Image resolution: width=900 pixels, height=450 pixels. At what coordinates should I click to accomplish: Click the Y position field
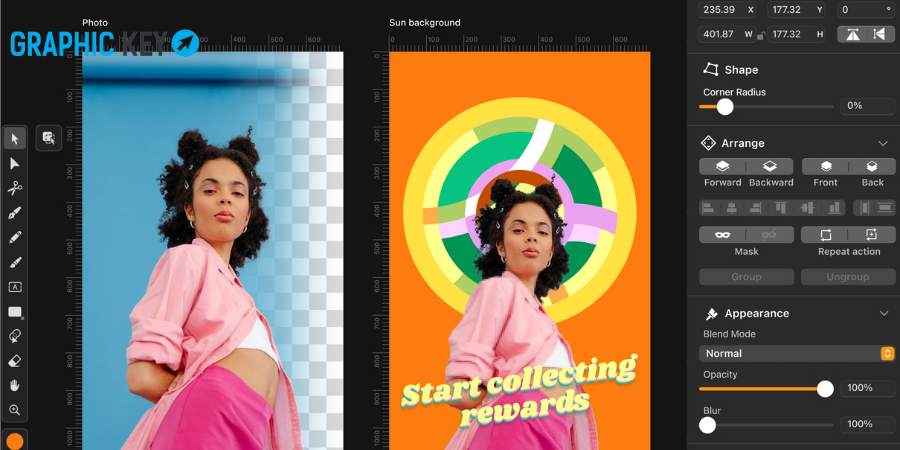pos(797,10)
